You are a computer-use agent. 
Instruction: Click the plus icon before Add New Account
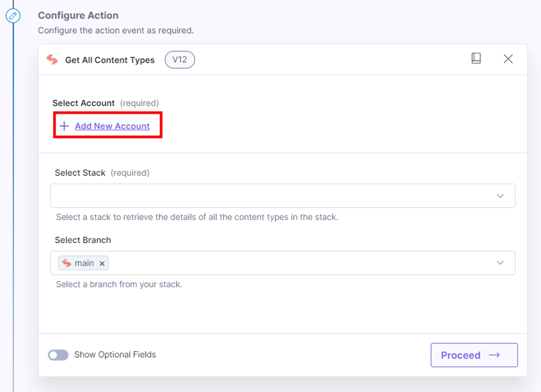(64, 126)
